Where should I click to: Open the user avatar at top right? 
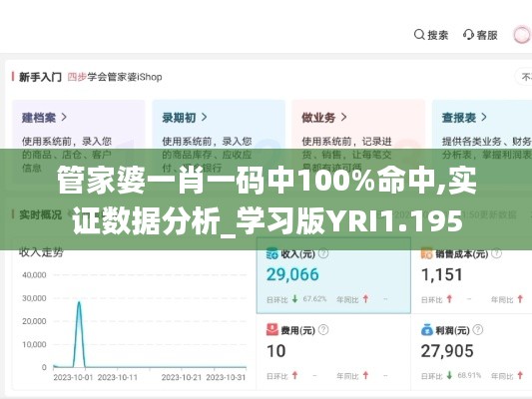pos(521,35)
